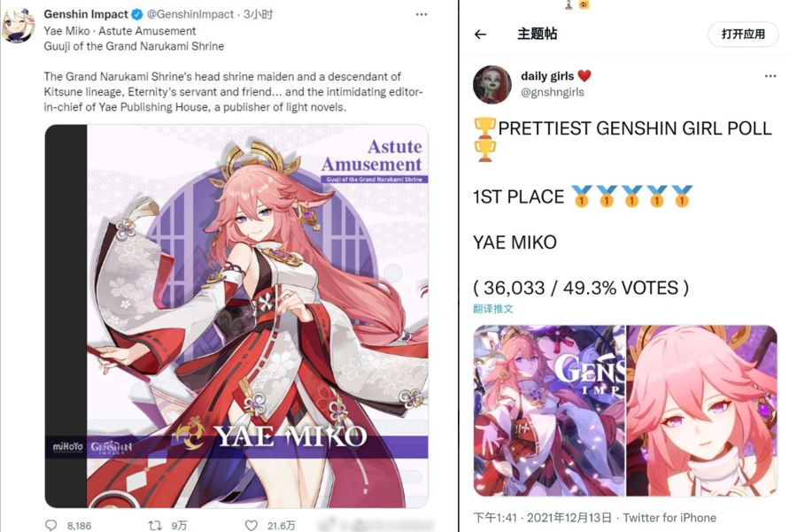Open the Genshin Impact Paimon profile avatar
Screen dimensions: 797x532
tap(18, 23)
